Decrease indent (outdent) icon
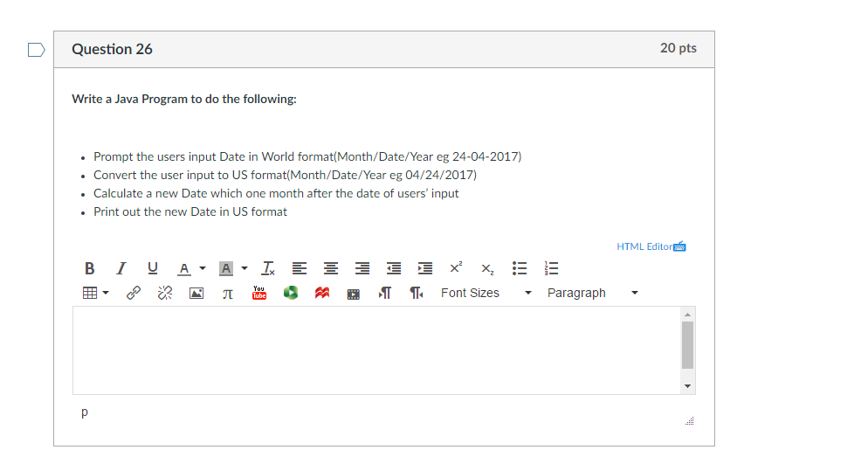 (394, 268)
